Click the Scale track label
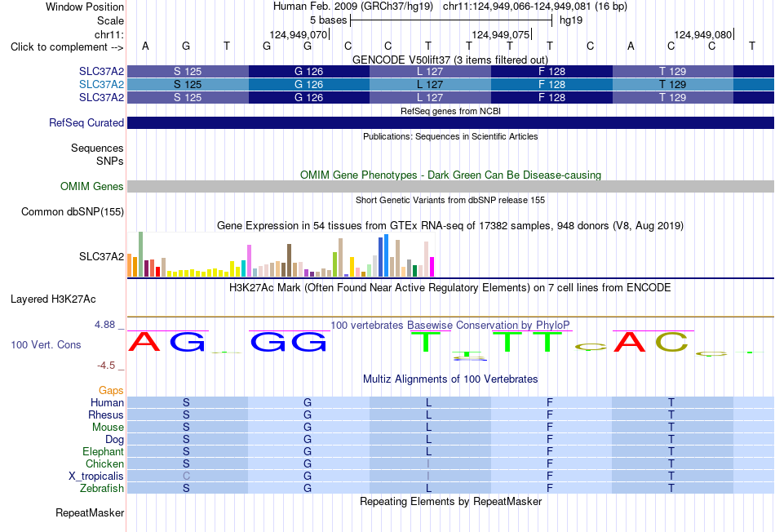Image resolution: width=775 pixels, height=532 pixels. 110,20
